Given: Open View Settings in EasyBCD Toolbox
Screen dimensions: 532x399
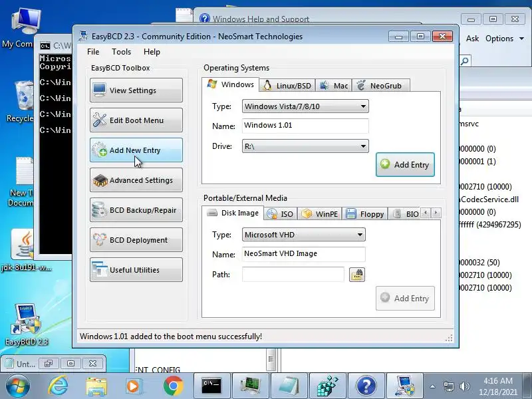Looking at the screenshot, I should click(x=136, y=90).
